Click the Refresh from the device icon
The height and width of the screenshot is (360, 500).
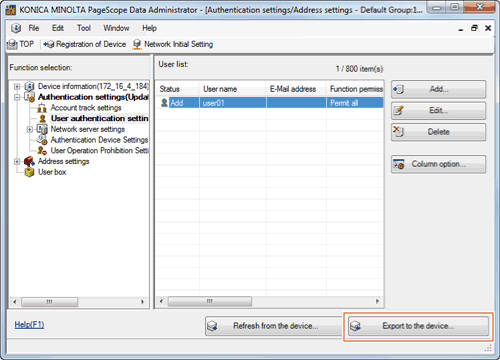tap(212, 326)
